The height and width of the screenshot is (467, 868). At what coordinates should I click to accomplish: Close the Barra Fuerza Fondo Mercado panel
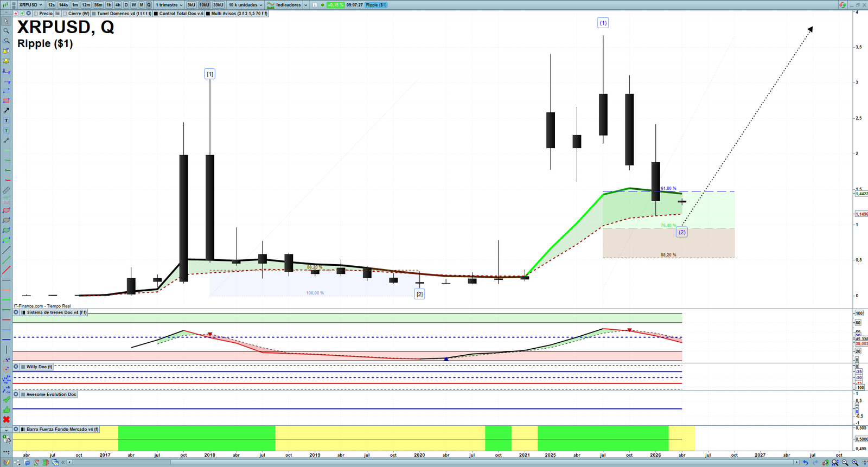(x=16, y=429)
